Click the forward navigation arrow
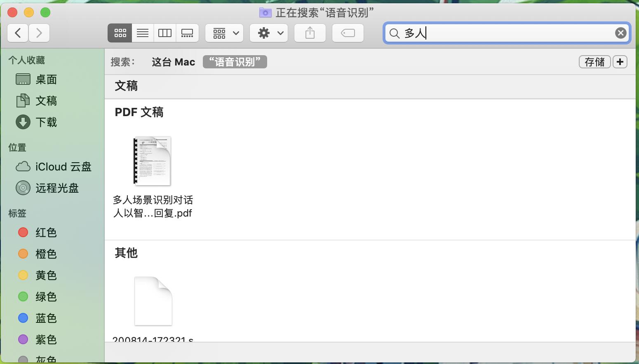This screenshot has width=639, height=364. coord(39,33)
